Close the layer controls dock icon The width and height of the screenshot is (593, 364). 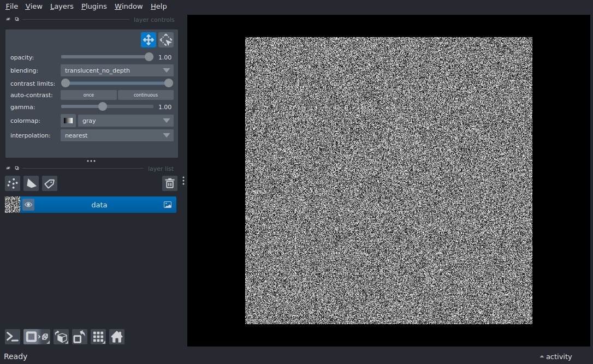tap(8, 19)
